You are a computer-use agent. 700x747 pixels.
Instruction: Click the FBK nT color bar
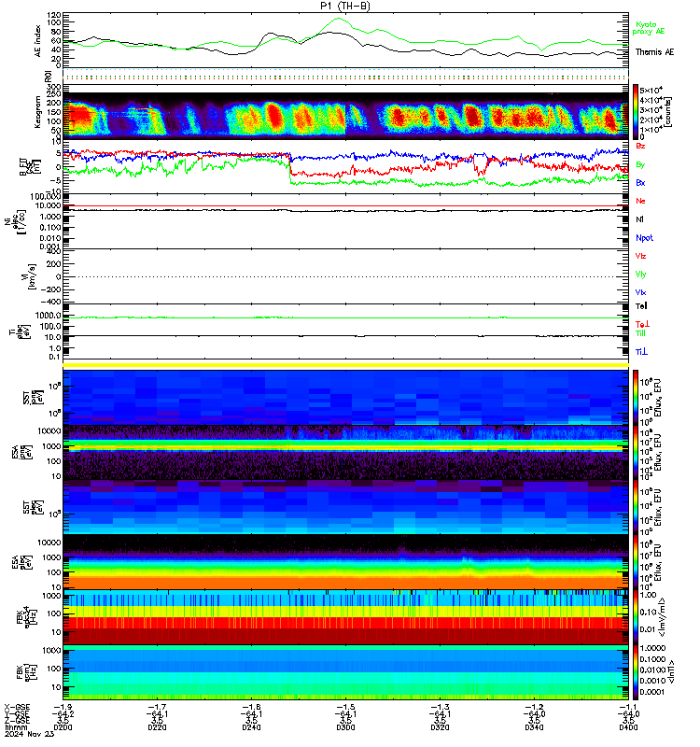click(636, 672)
